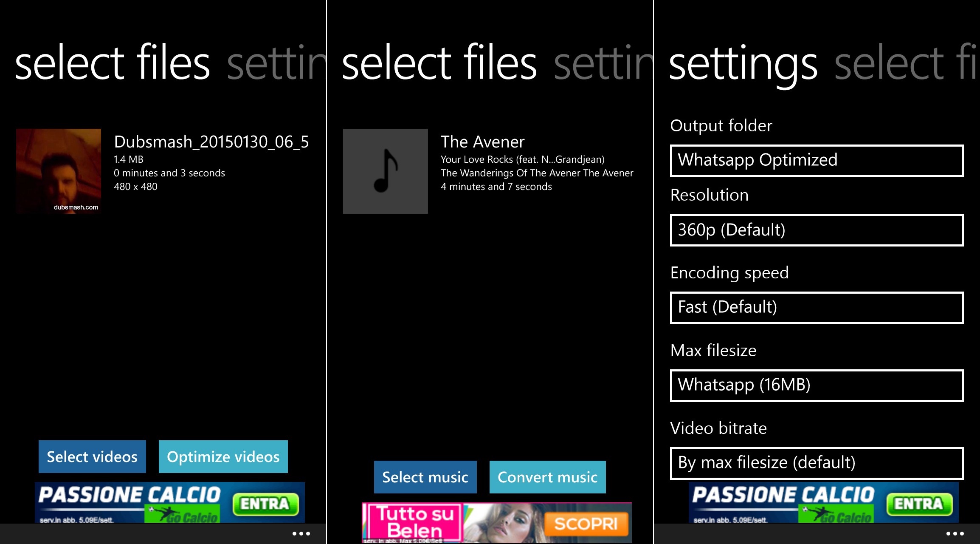Viewport: 980px width, 544px height.
Task: Select The Avener track title
Action: [x=483, y=142]
